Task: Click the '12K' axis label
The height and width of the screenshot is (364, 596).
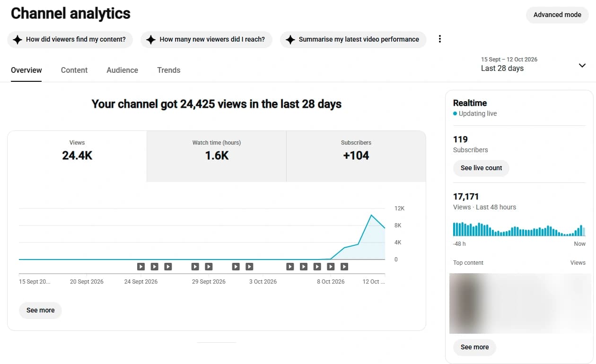Action: [x=400, y=208]
